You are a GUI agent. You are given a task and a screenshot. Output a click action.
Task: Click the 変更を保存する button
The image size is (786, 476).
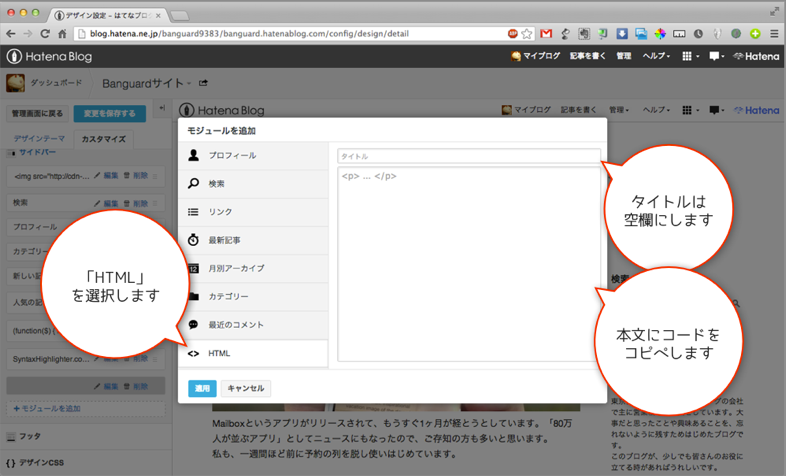[110, 114]
